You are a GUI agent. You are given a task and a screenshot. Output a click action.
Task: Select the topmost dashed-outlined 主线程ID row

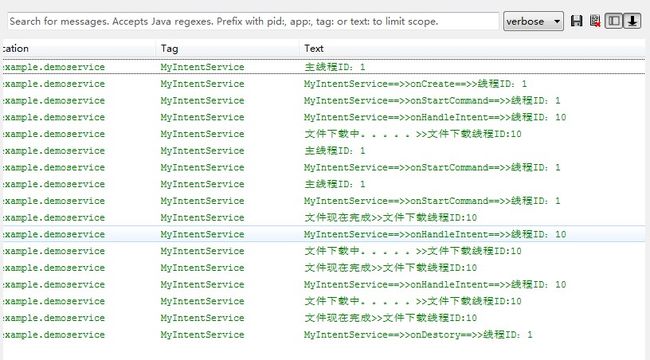323,67
